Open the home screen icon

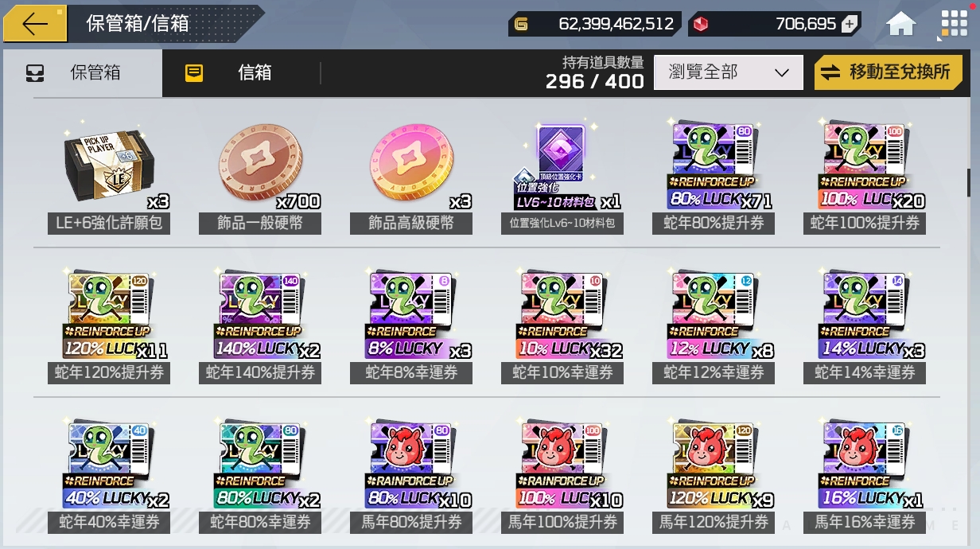(x=901, y=24)
